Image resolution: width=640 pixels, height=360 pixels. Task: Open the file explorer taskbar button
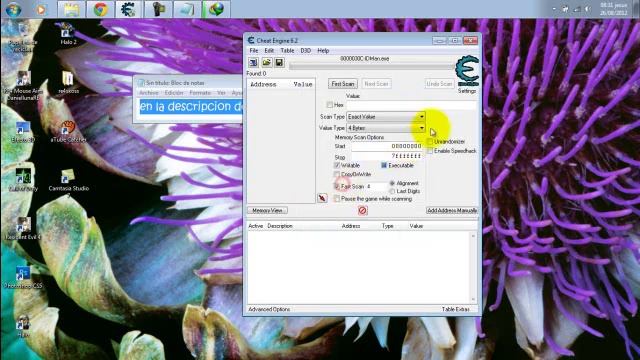71,9
